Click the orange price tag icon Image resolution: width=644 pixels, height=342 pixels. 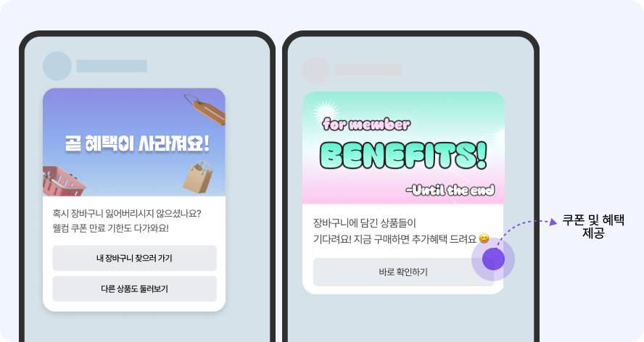[x=205, y=109]
